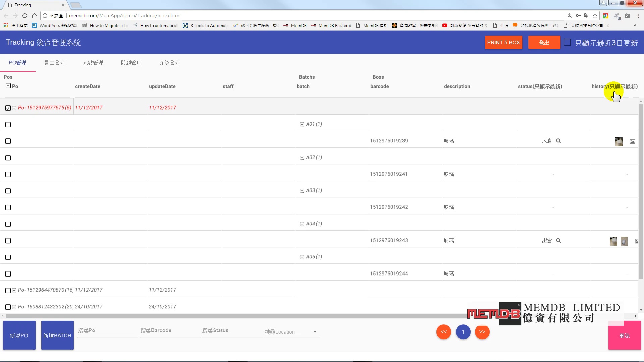
Task: Click the 新增BATCH button
Action: 57,336
